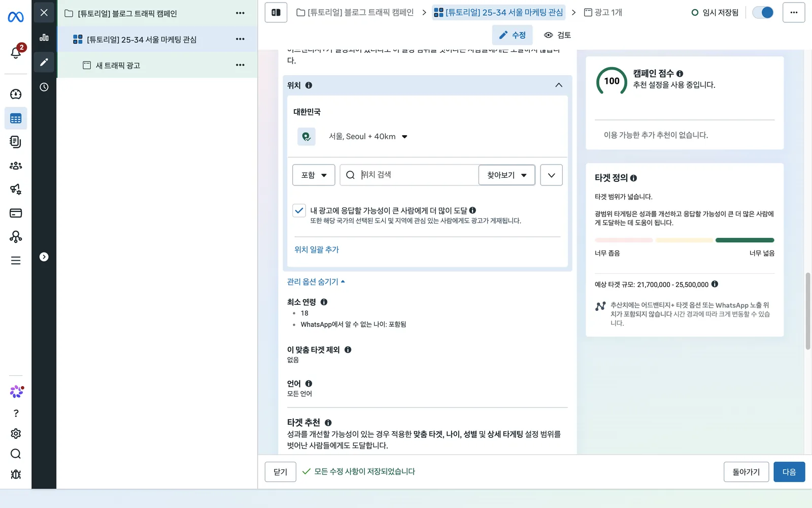812x508 pixels.
Task: Click the 닫기 button
Action: (280, 472)
